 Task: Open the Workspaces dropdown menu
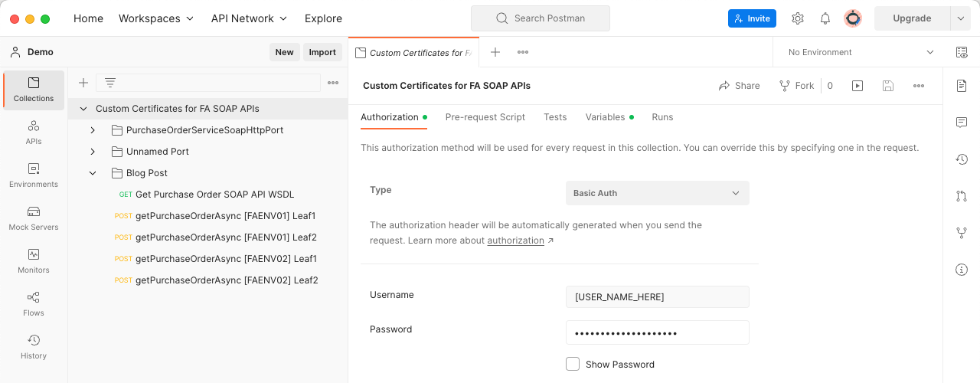pos(156,18)
